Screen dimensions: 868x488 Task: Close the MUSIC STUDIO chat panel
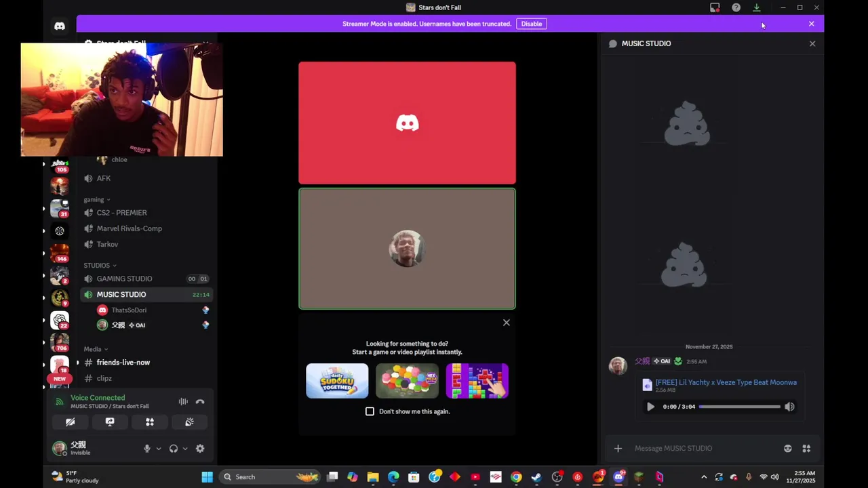tap(812, 43)
